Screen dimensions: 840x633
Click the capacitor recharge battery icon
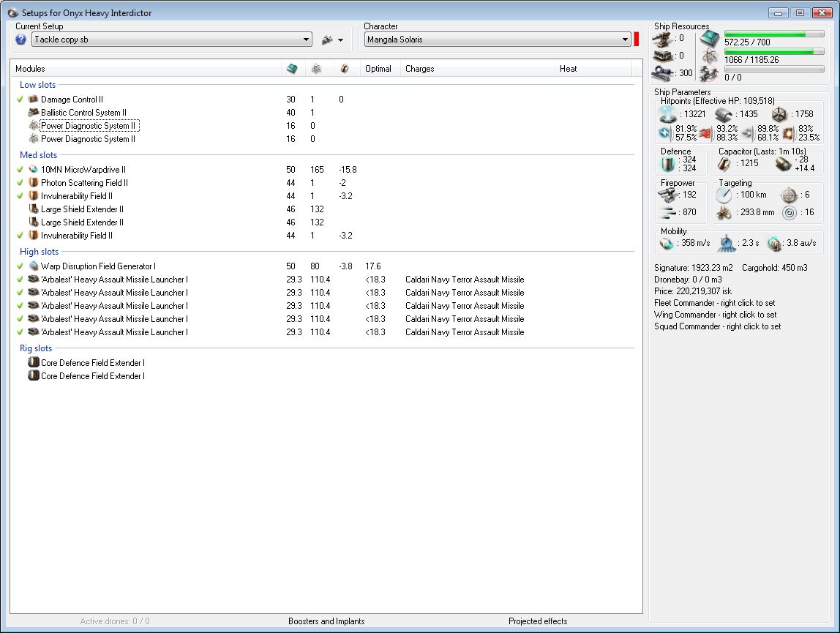(783, 164)
